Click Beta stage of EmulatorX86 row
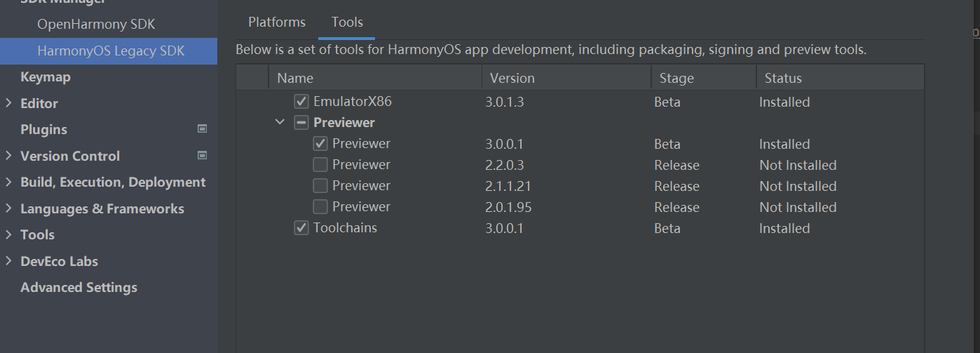 [667, 102]
